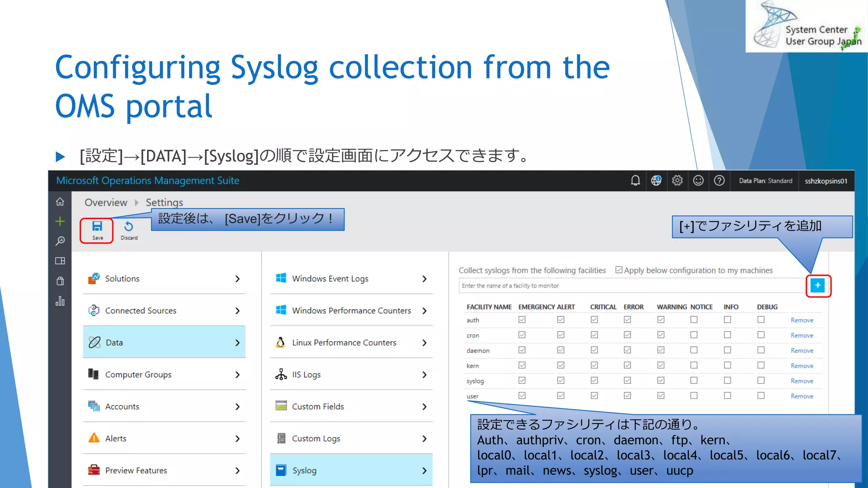Click the Solutions icon
Viewport: 868px width, 488px height.
click(94, 278)
